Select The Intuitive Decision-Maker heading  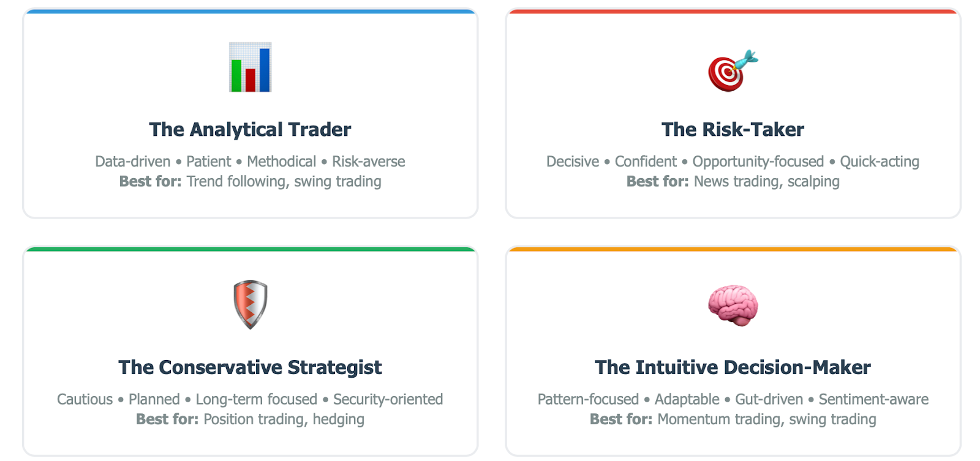[733, 367]
